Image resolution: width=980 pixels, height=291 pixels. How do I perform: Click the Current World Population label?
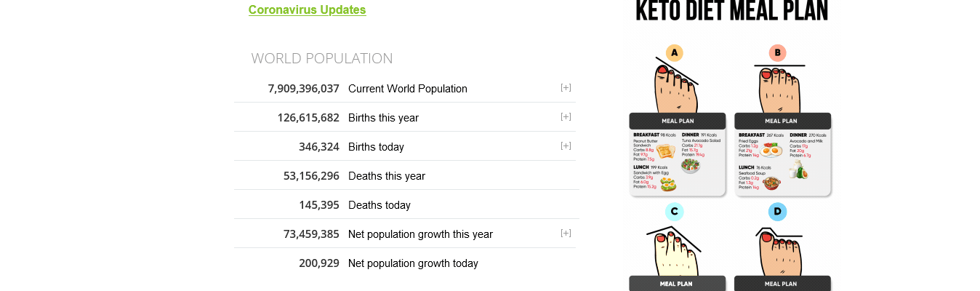point(407,89)
